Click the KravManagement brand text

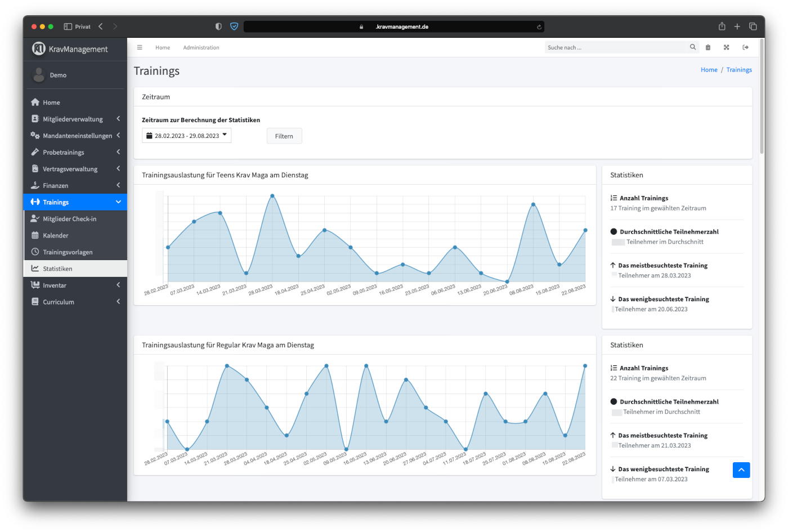point(78,50)
